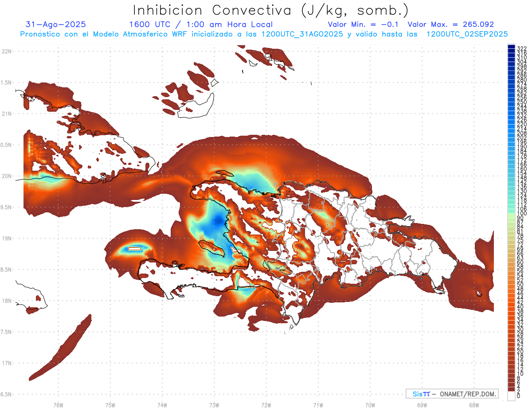The width and height of the screenshot is (532, 411).
Task: Click the truncated latitude label '8.5N'
Action: [6, 270]
